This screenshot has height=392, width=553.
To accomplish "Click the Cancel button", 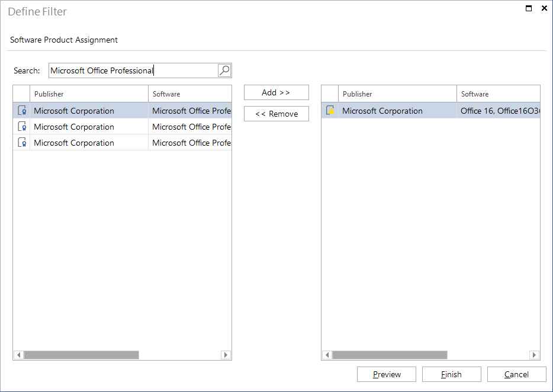I will tap(516, 374).
